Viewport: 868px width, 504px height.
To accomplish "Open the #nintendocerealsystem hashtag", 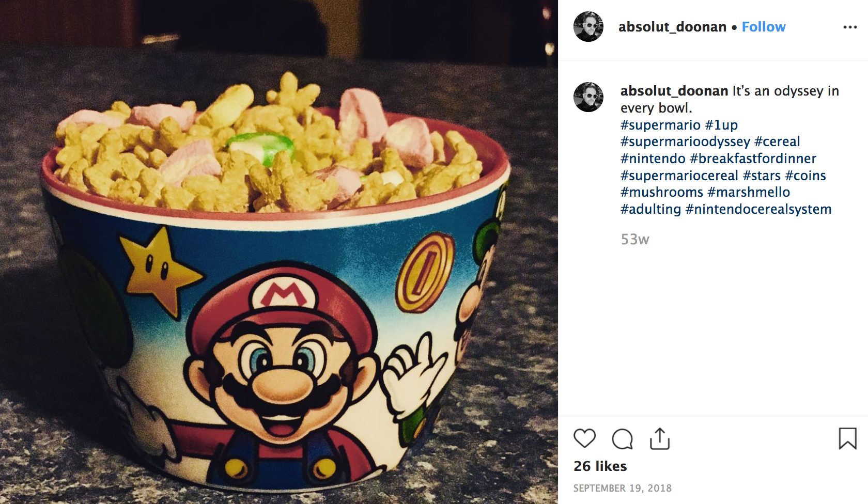I will [x=758, y=209].
